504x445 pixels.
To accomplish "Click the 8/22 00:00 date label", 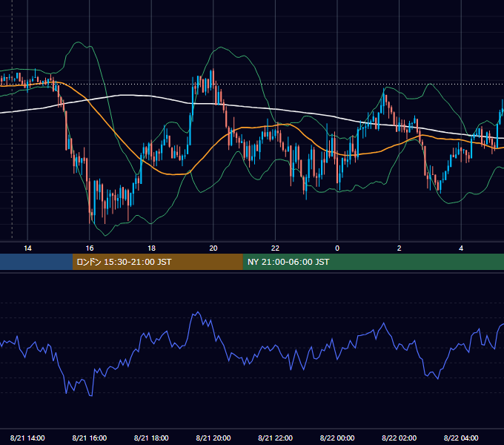I will [x=337, y=438].
